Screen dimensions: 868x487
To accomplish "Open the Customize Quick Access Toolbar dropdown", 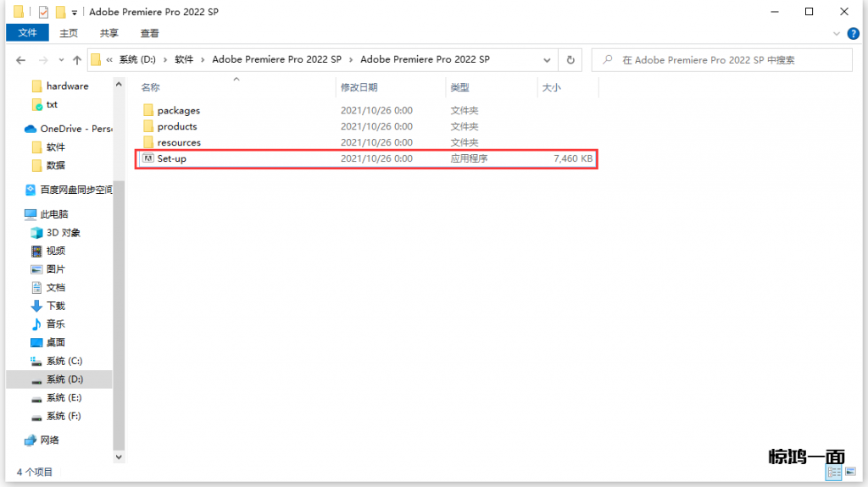I will 75,13.
